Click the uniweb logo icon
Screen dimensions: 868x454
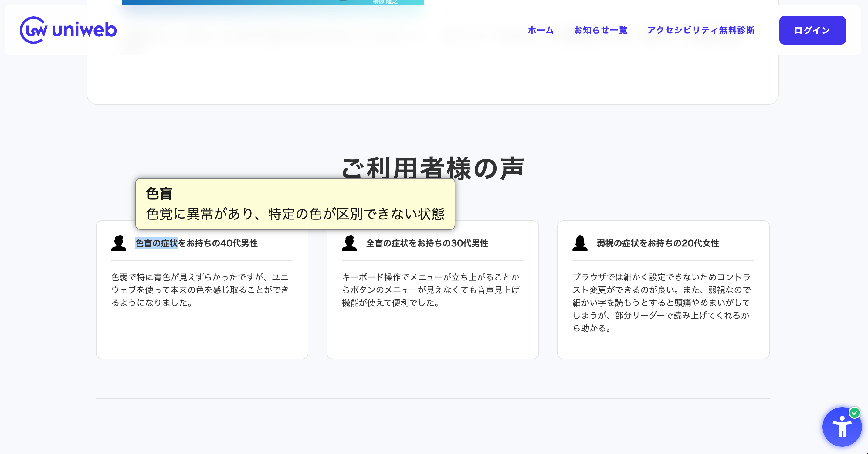tap(33, 30)
